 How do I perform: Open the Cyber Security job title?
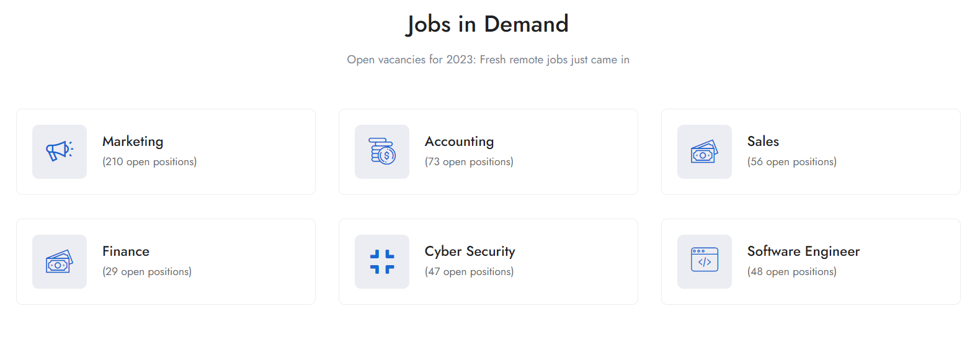click(470, 251)
